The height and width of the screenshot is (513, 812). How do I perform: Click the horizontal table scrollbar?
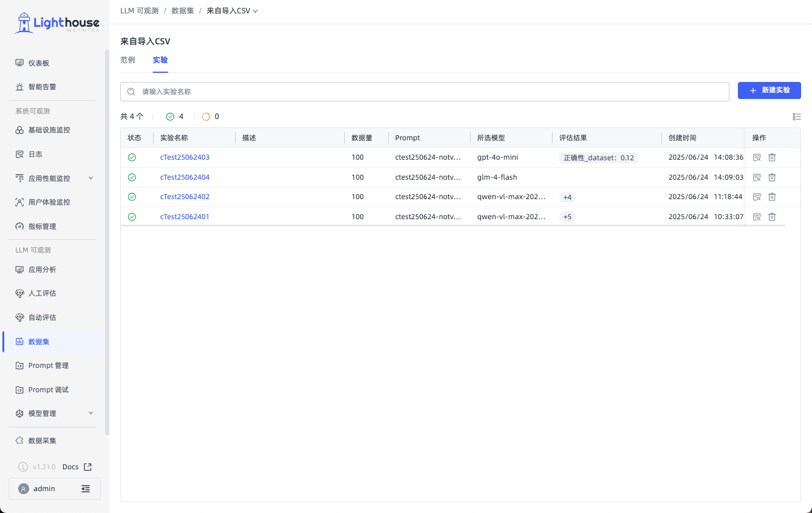(453, 226)
